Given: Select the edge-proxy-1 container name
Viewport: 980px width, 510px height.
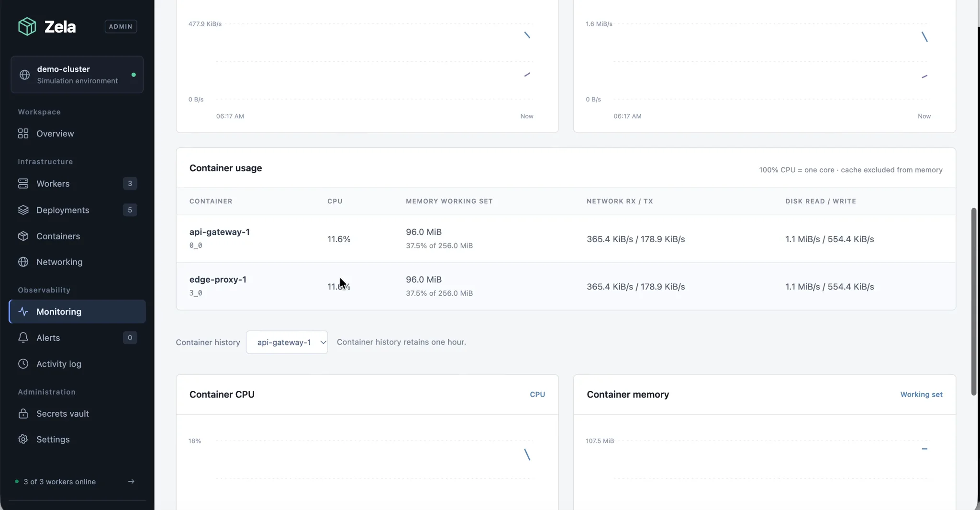Looking at the screenshot, I should [218, 279].
